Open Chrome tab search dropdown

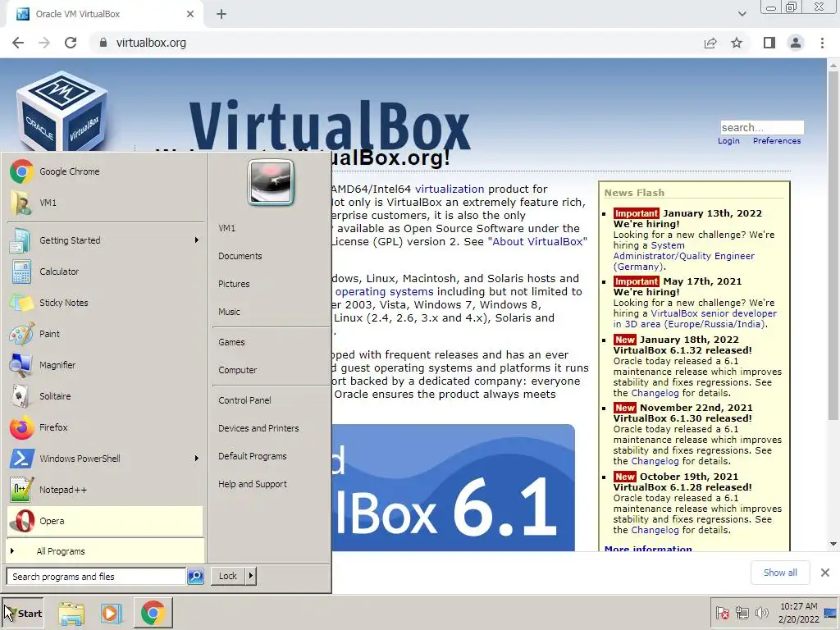pyautogui.click(x=742, y=14)
